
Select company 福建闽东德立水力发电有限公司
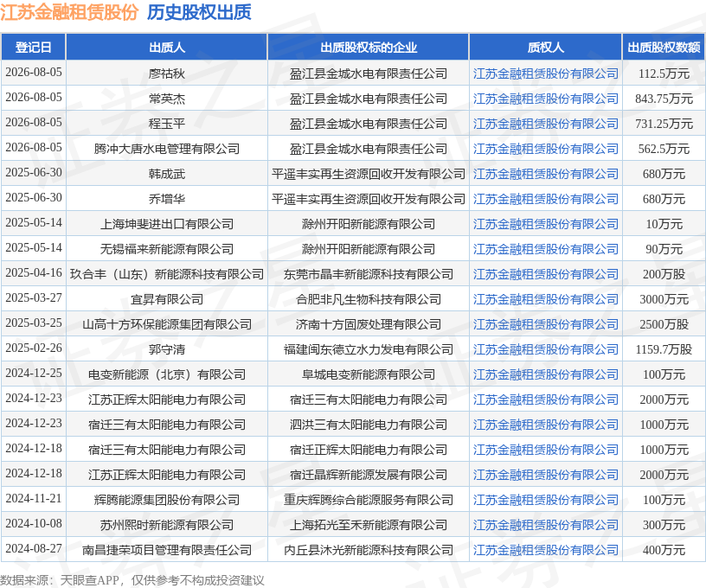[x=369, y=349]
